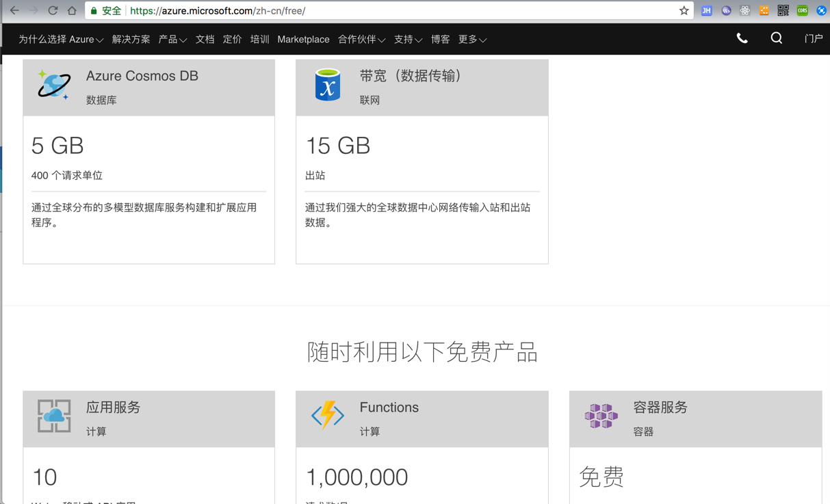Open the 门户 portal link

(814, 39)
